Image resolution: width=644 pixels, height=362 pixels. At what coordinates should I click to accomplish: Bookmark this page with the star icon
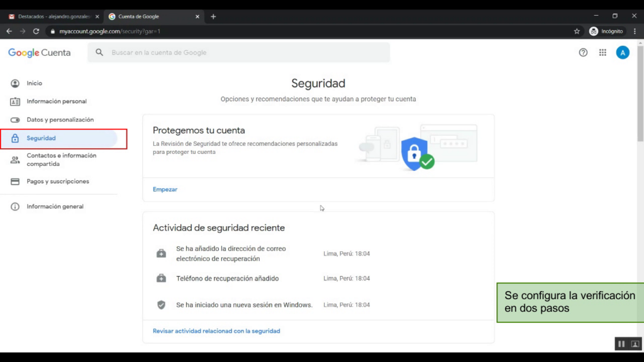(577, 31)
